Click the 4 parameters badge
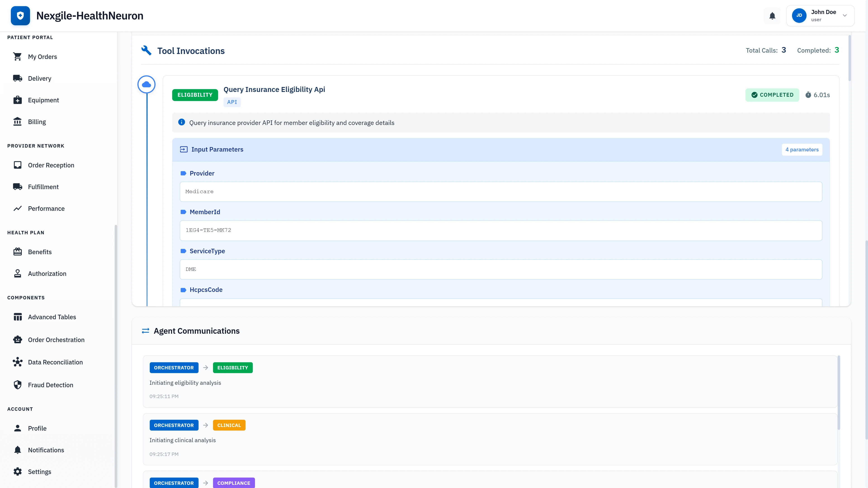The width and height of the screenshot is (868, 488). (x=802, y=149)
